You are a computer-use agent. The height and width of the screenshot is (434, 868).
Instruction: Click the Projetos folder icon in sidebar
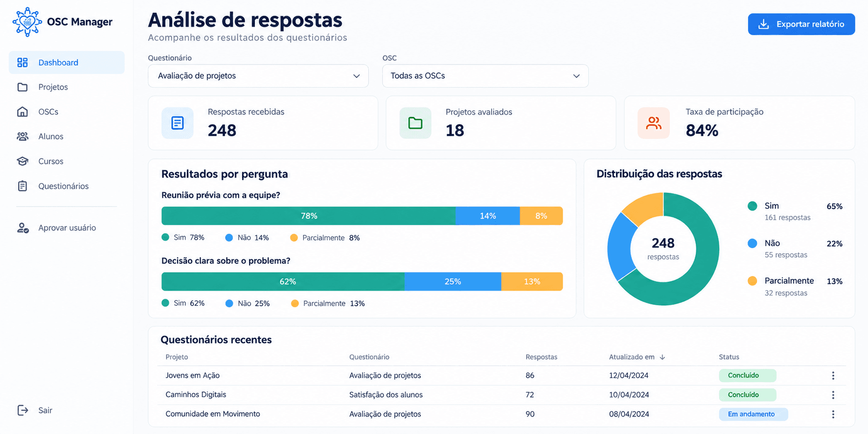click(23, 87)
